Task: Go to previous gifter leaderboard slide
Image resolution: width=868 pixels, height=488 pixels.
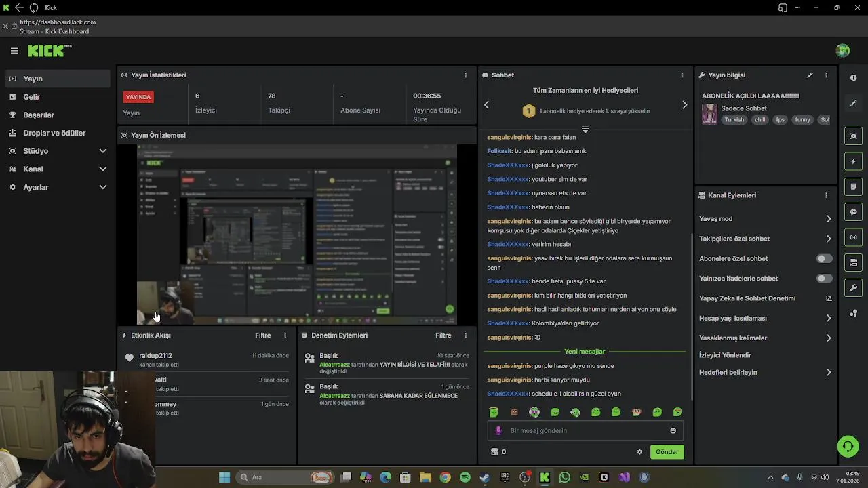Action: (486, 105)
